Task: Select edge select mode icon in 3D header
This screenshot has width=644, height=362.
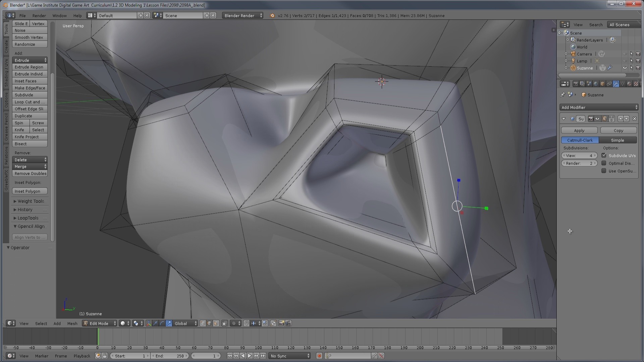Action: click(x=209, y=323)
